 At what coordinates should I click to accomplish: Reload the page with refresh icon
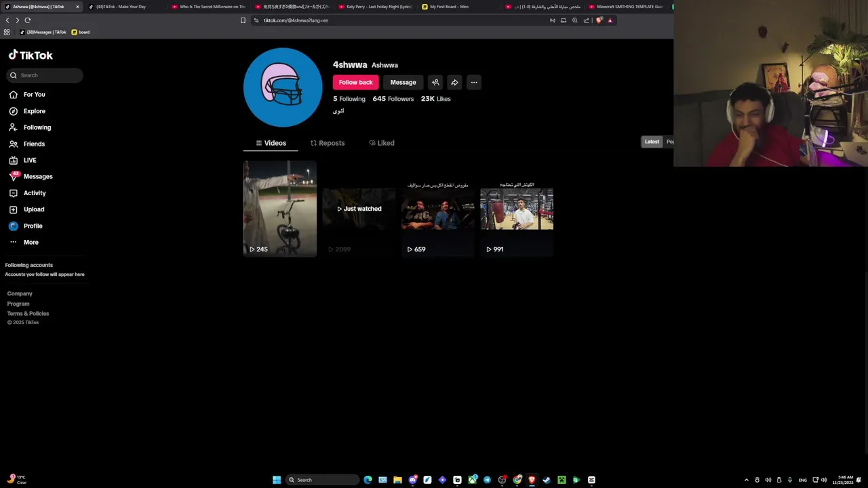(x=28, y=20)
